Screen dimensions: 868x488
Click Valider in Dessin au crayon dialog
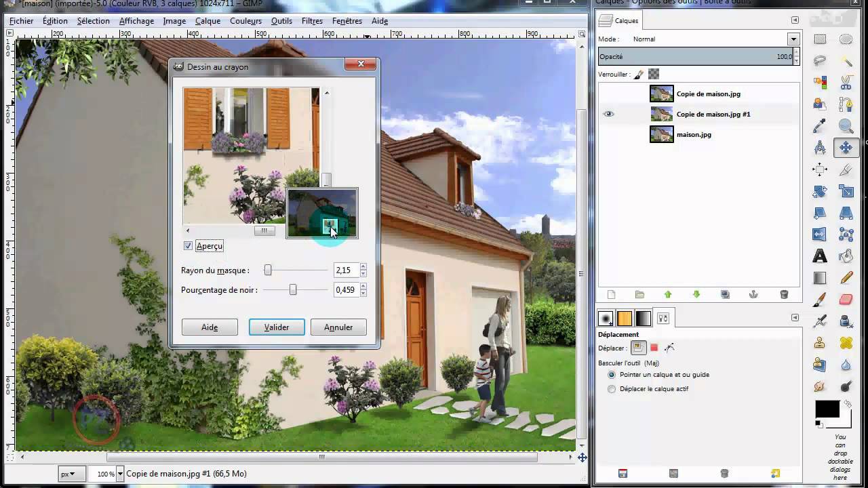(x=277, y=327)
